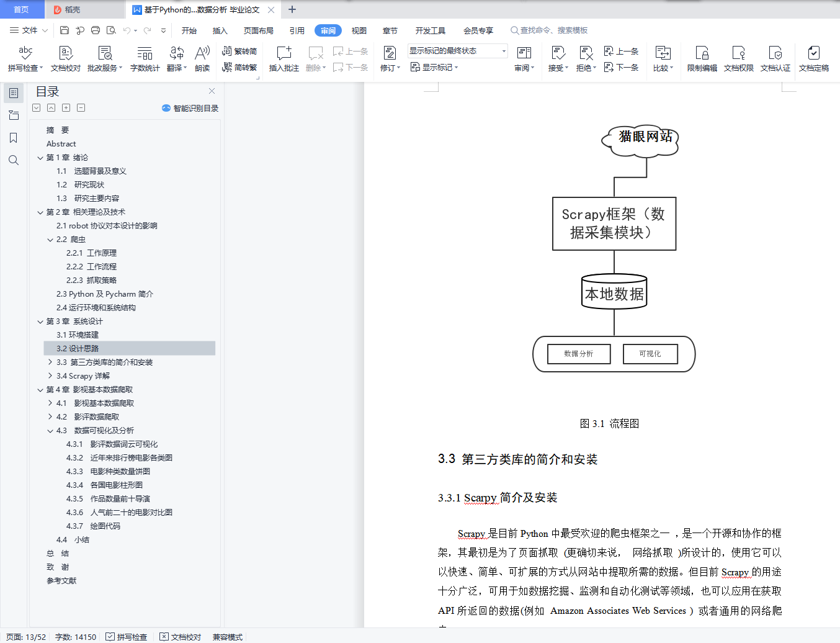Open 限制编辑 restrict editing

702,59
